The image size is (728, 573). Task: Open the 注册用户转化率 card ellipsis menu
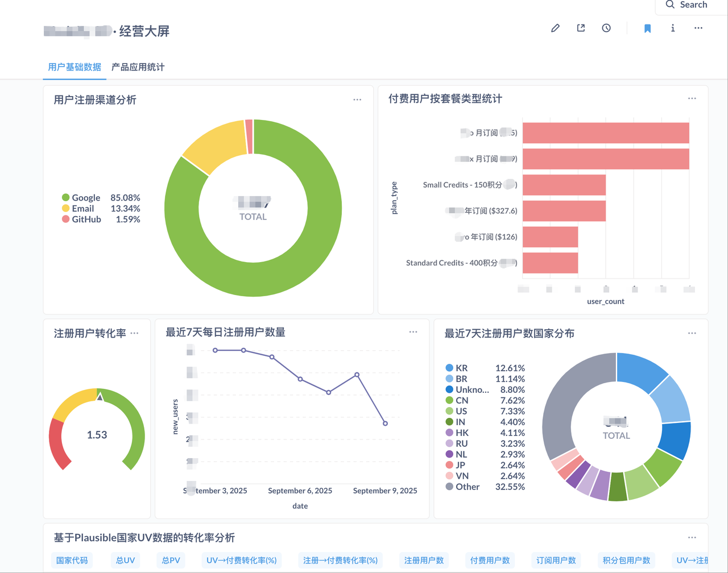pos(134,333)
